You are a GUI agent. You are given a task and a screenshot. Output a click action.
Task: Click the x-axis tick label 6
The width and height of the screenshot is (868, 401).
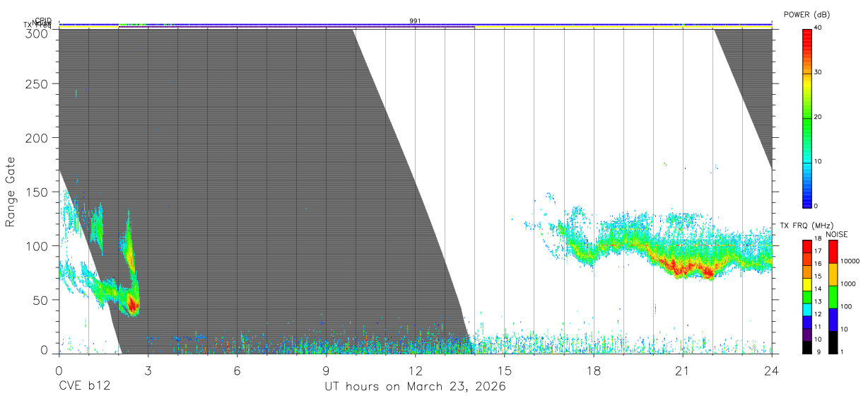pyautogui.click(x=237, y=370)
